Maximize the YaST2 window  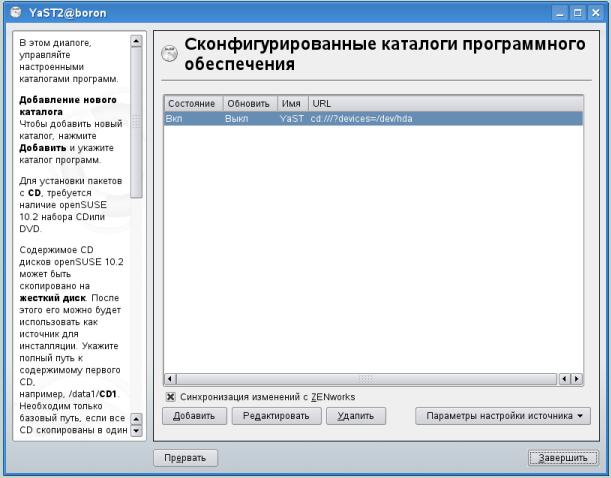click(x=579, y=11)
